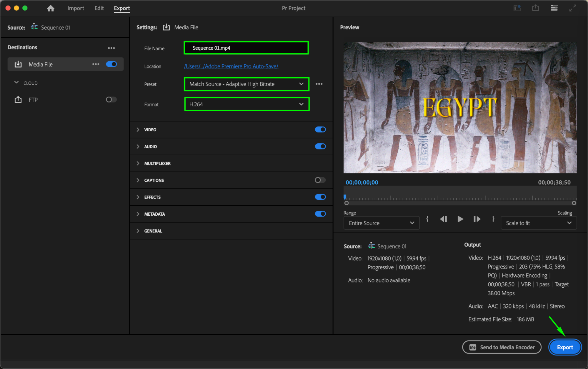
Task: Switch to the Import tab
Action: [76, 8]
